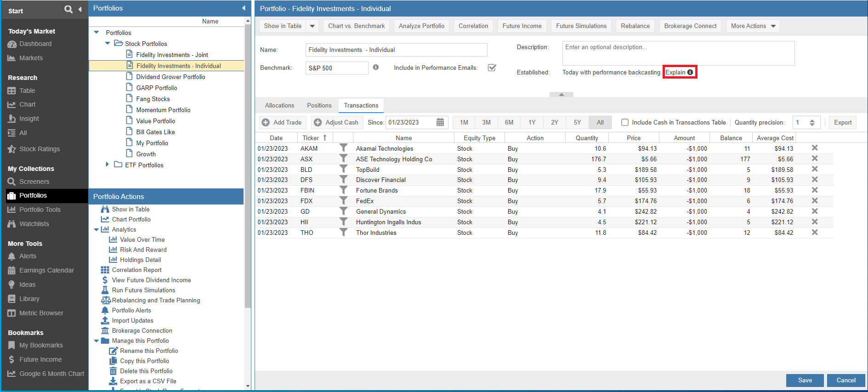Adjust the Quantity precision stepper
Image resolution: width=868 pixels, height=392 pixels.
click(x=812, y=122)
